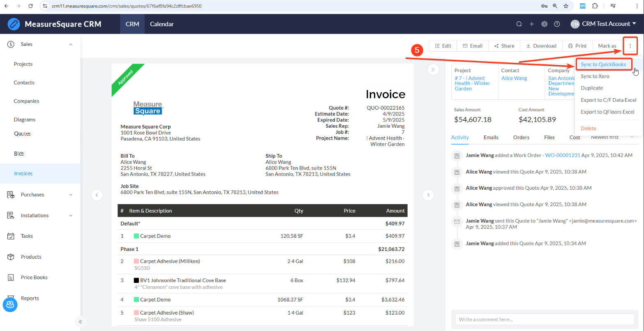Viewport: 644px width, 331px height.
Task: Click the color swatch for Carpet Adhesive (Milliken)
Action: (136, 261)
